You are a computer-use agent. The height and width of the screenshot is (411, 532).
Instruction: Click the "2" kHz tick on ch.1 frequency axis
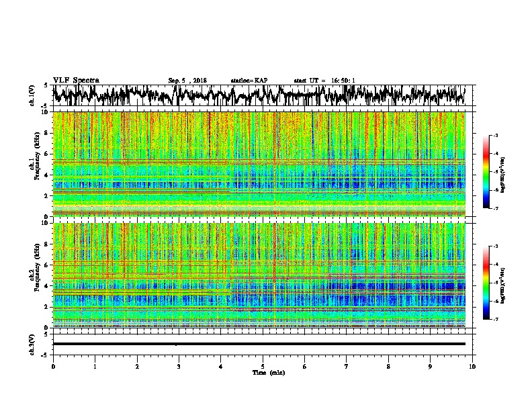(x=46, y=195)
